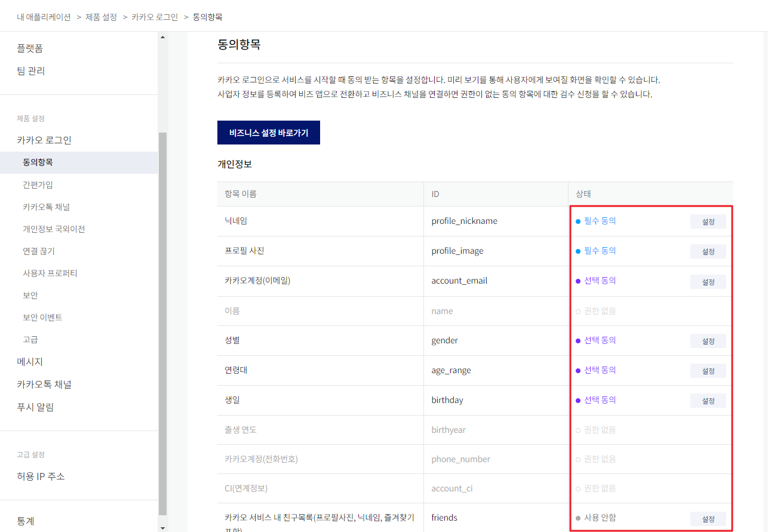Go to 제품 설정 breadcrumb
The width and height of the screenshot is (768, 532).
click(x=102, y=17)
